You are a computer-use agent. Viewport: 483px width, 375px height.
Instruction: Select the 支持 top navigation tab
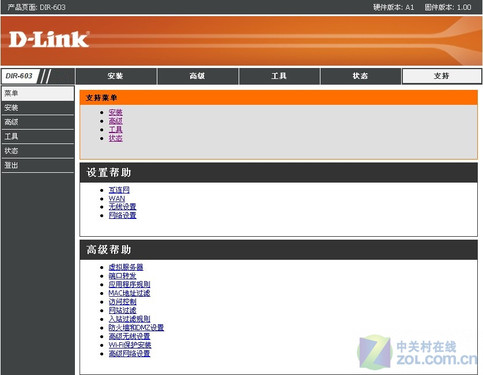[442, 76]
